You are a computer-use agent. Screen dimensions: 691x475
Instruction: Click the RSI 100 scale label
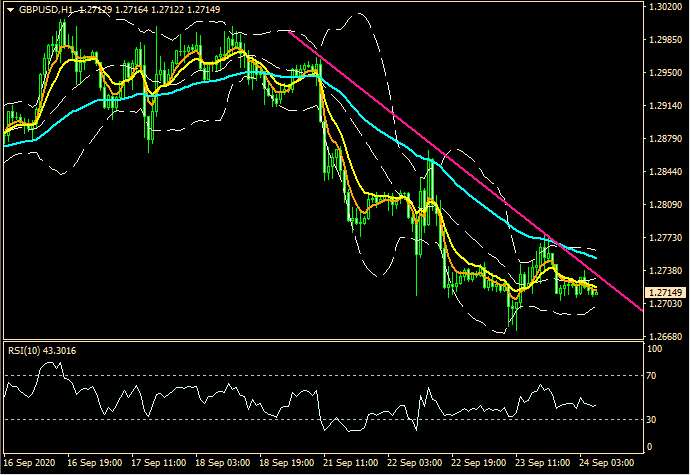654,350
